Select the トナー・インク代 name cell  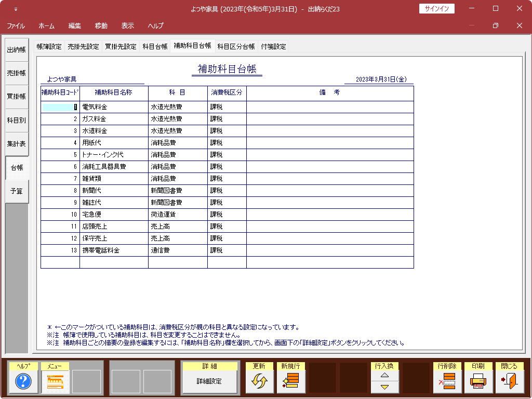coord(114,155)
